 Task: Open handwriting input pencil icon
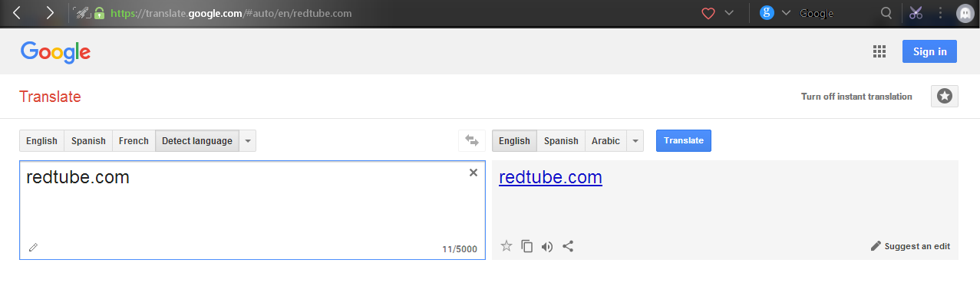click(33, 248)
